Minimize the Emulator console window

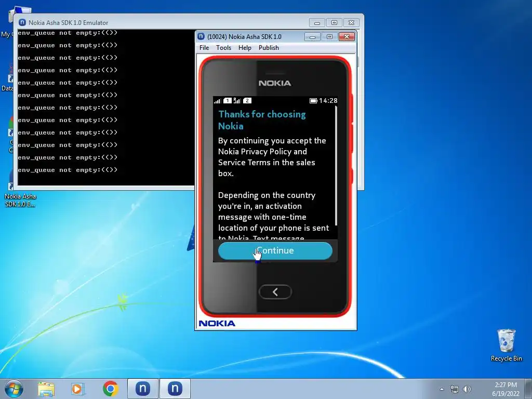(x=317, y=23)
